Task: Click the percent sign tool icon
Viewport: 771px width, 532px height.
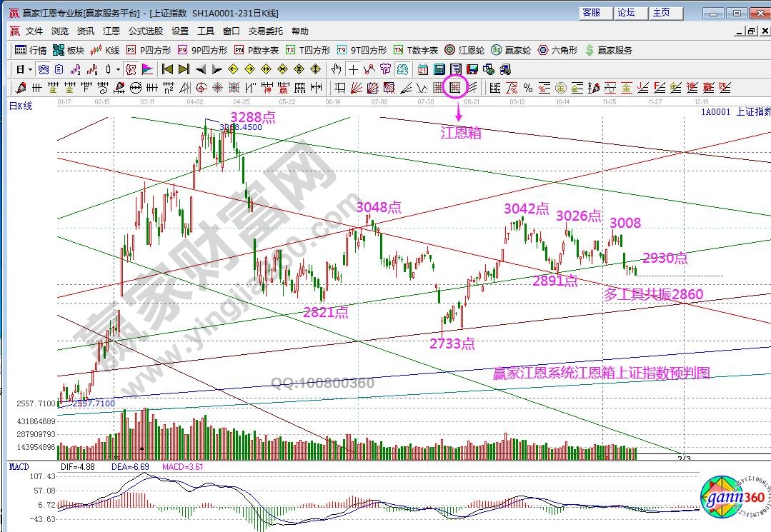Action: (x=528, y=88)
